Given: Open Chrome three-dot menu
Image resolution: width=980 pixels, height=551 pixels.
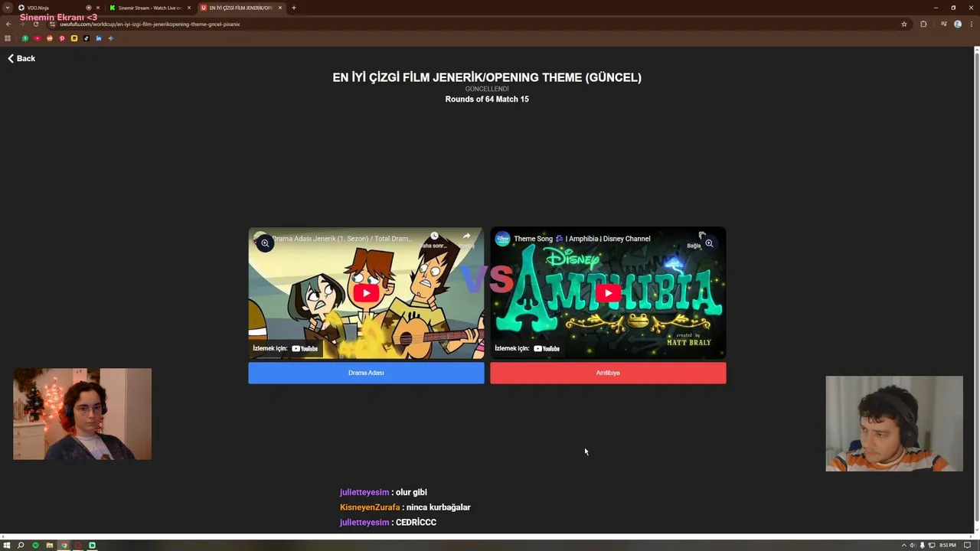Looking at the screenshot, I should (x=971, y=24).
